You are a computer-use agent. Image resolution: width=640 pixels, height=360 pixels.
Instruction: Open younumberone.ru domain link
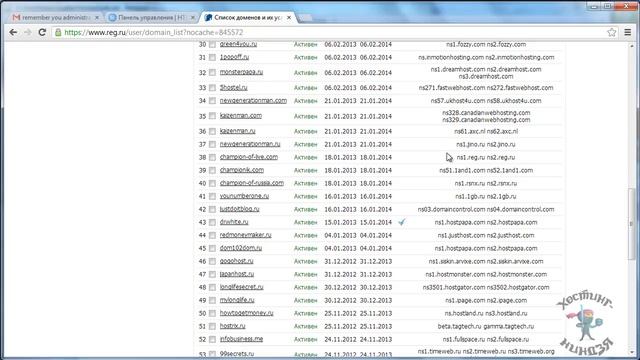click(244, 196)
